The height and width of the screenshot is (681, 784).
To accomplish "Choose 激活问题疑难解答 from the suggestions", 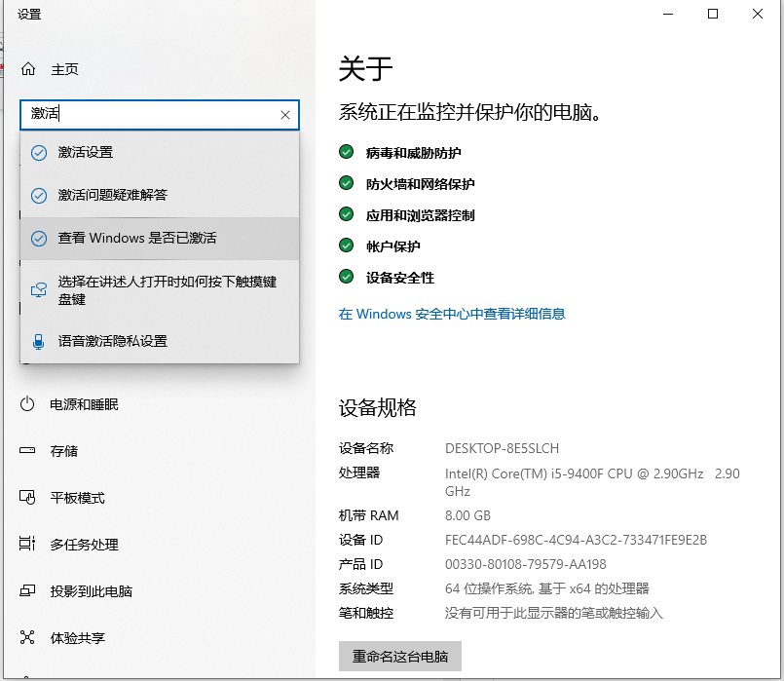I will coord(113,196).
